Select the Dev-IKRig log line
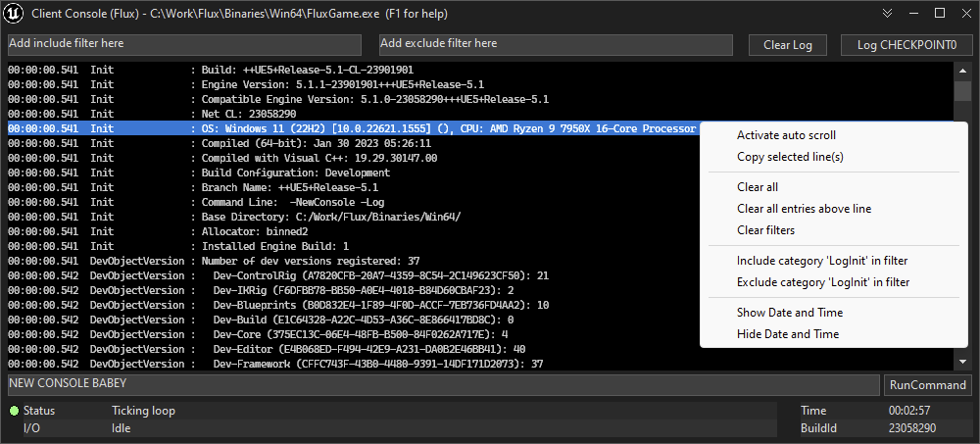Viewport: 980px width, 444px height. pyautogui.click(x=354, y=290)
